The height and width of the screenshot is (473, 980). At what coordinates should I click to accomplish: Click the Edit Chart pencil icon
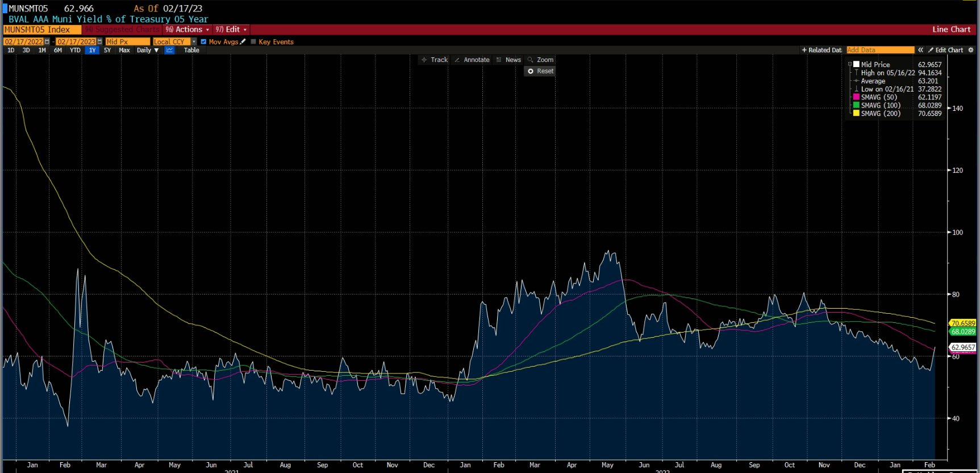pos(931,50)
